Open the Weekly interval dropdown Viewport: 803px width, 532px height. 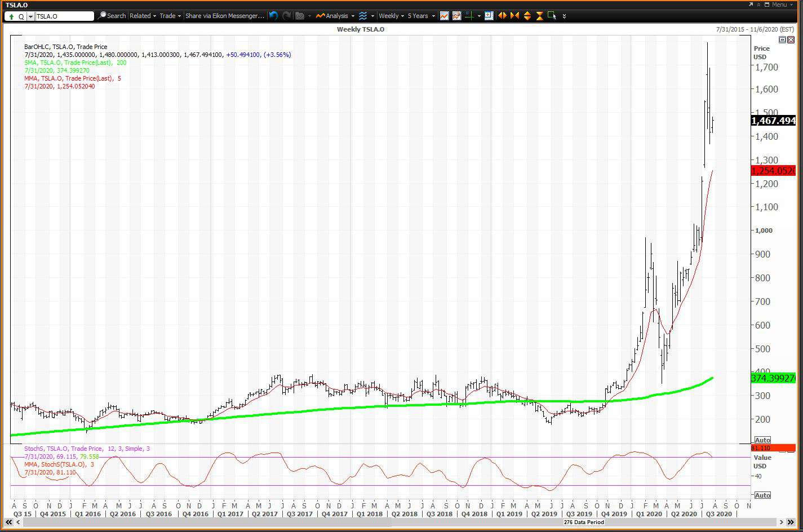(391, 16)
